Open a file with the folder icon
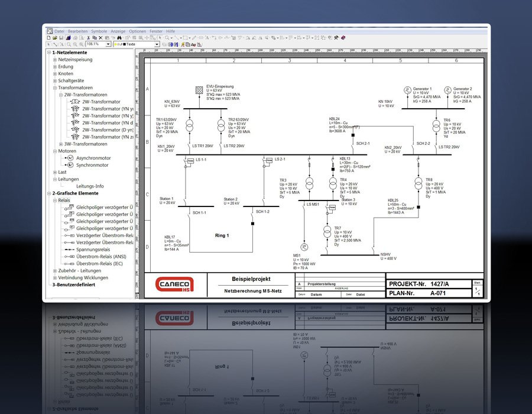This screenshot has width=532, height=414. 54,38
